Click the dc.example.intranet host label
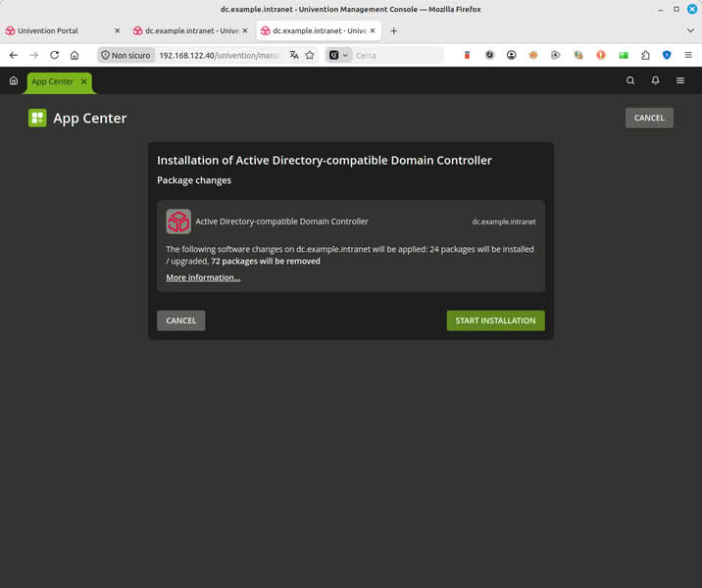This screenshot has height=588, width=702. click(x=504, y=221)
